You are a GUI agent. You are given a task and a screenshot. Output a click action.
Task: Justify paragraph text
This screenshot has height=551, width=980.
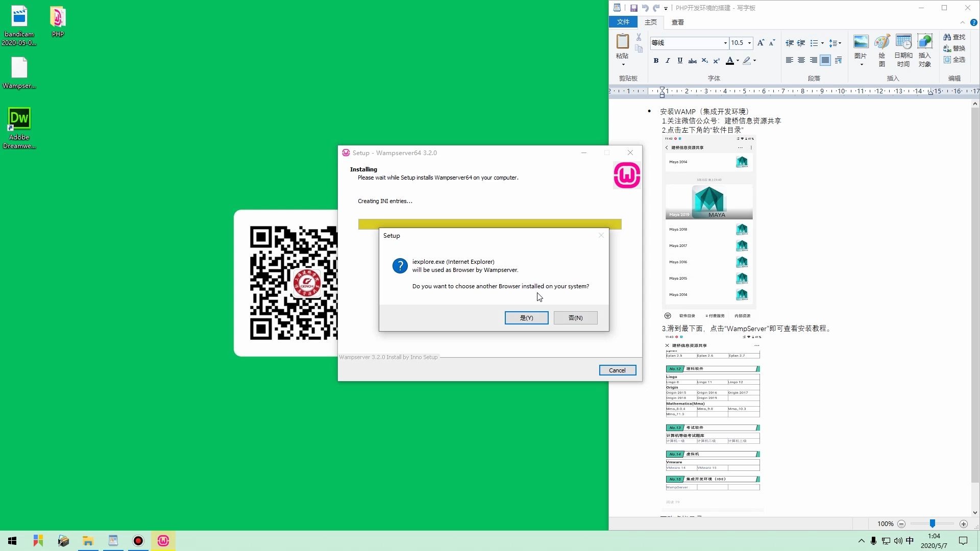pyautogui.click(x=825, y=61)
